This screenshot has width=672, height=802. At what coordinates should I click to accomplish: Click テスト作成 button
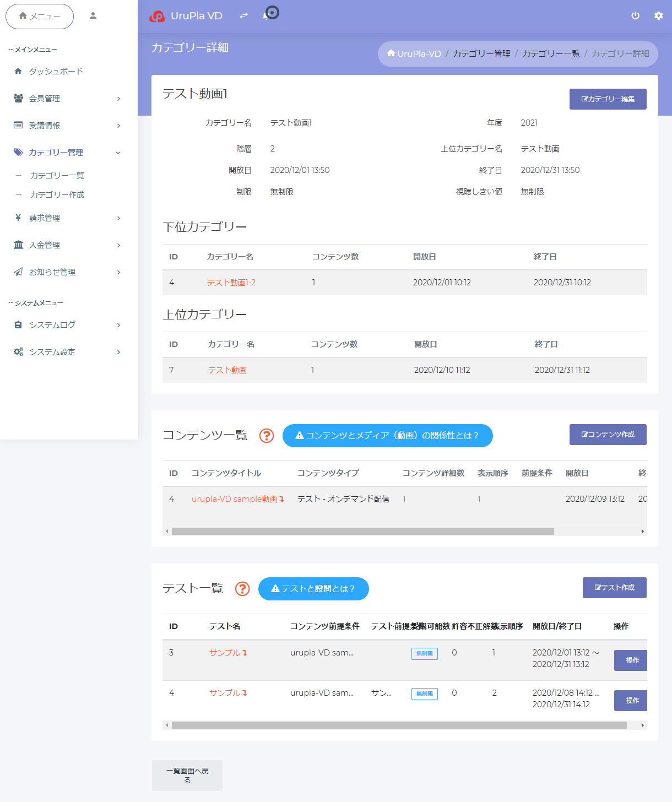click(615, 588)
